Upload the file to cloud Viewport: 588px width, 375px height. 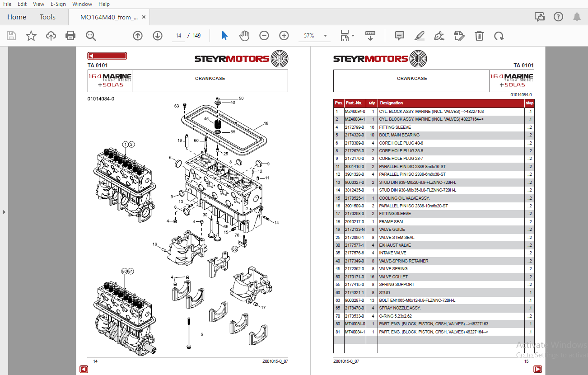51,36
